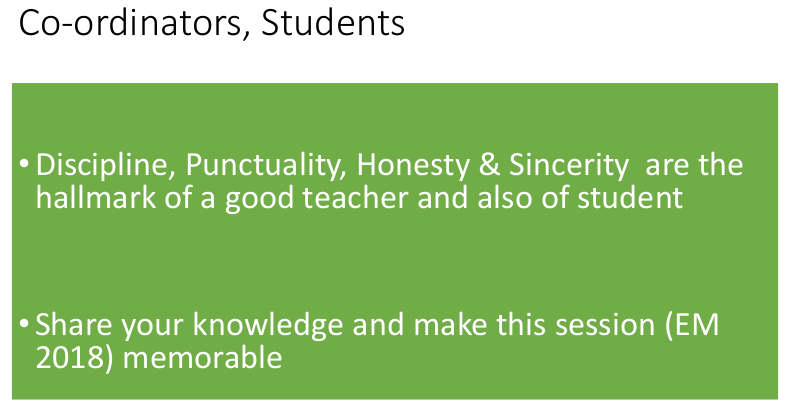Click the slide title "Co-ordinators, Students"
The height and width of the screenshot is (410, 790).
coord(212,23)
